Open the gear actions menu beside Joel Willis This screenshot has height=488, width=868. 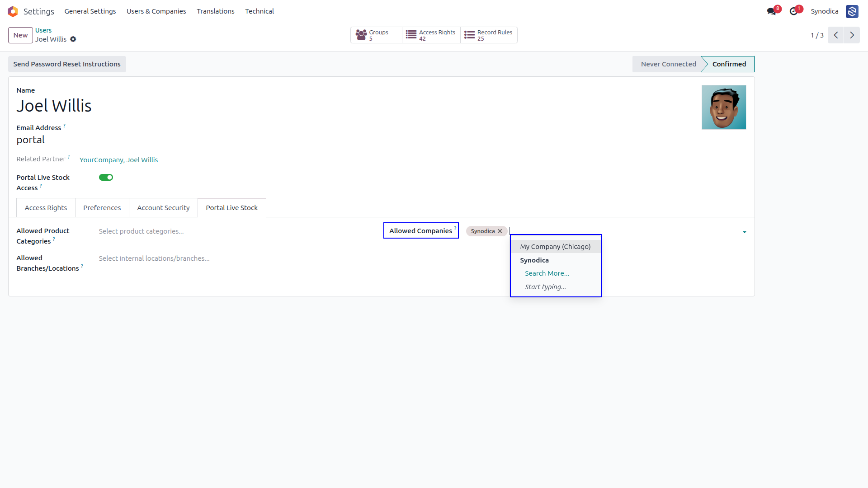click(x=73, y=39)
